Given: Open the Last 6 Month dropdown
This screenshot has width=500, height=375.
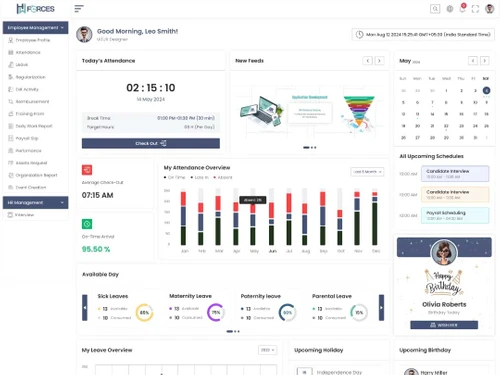Looking at the screenshot, I should pos(367,172).
